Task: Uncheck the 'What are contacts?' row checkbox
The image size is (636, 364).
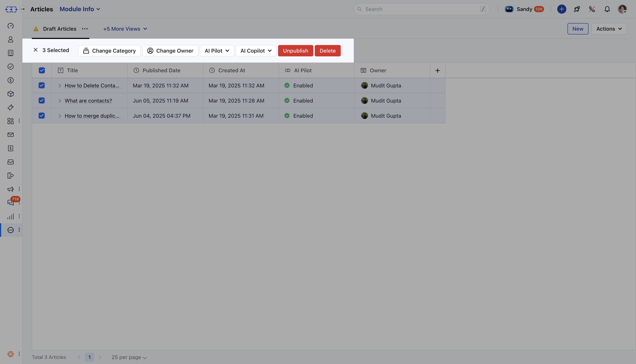Action: pos(42,100)
